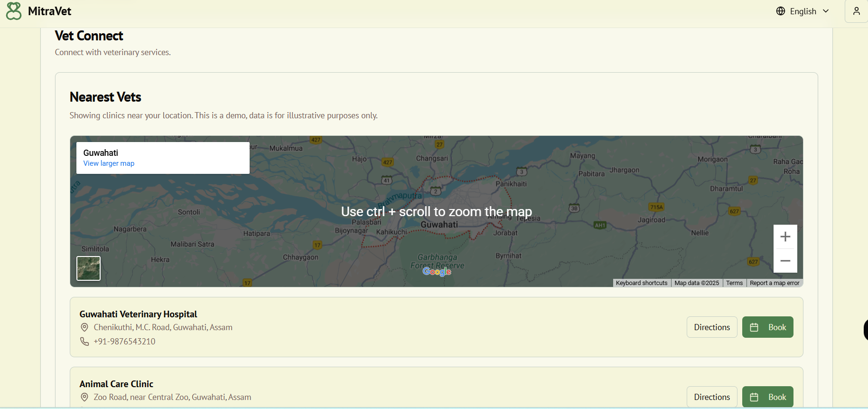Click calendar icon in Guwahati Hospital Book button
This screenshot has width=868, height=409.
tap(754, 327)
